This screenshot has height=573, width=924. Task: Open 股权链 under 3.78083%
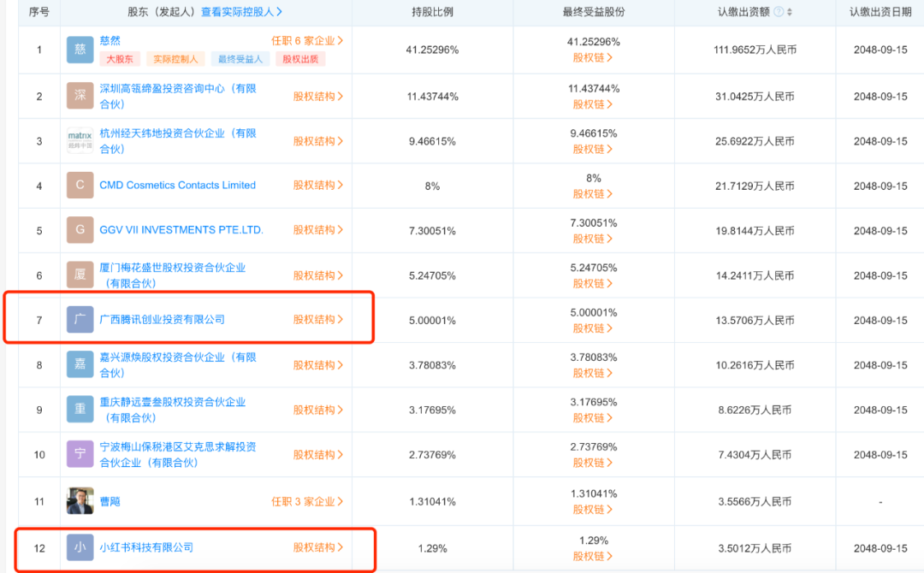593,373
